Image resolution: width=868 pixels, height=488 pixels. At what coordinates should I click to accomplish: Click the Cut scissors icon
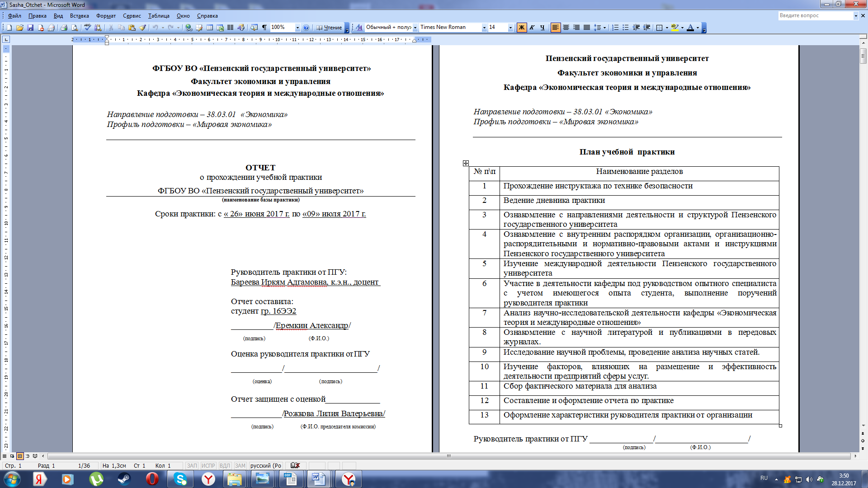click(111, 28)
